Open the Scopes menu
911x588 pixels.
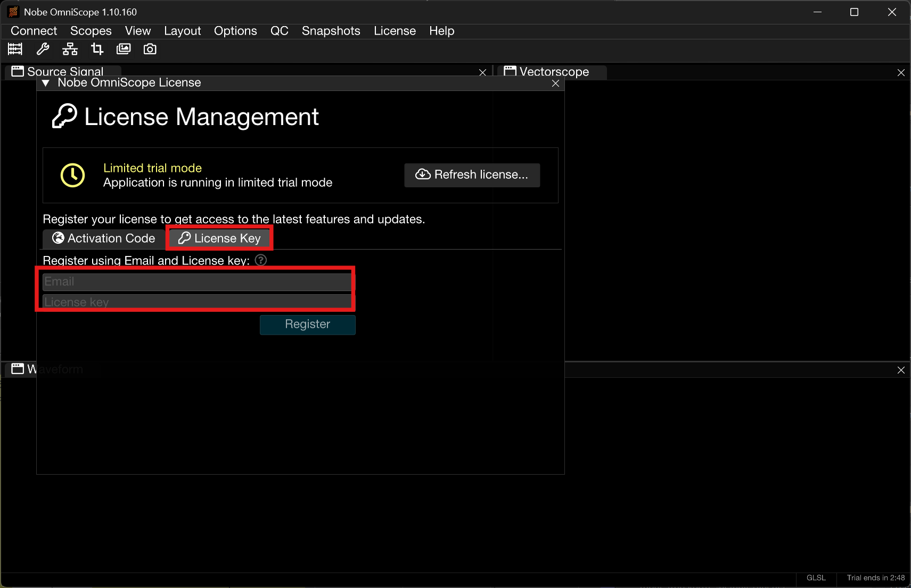point(91,31)
